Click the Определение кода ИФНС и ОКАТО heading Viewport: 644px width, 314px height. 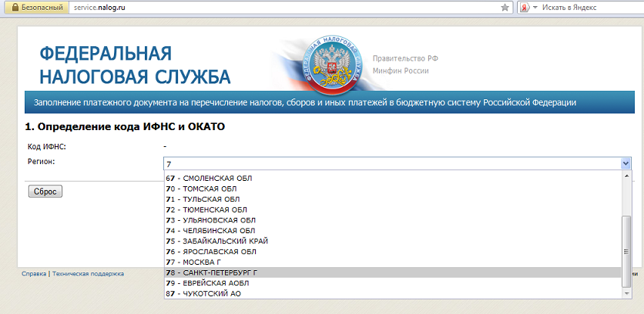coord(125,127)
